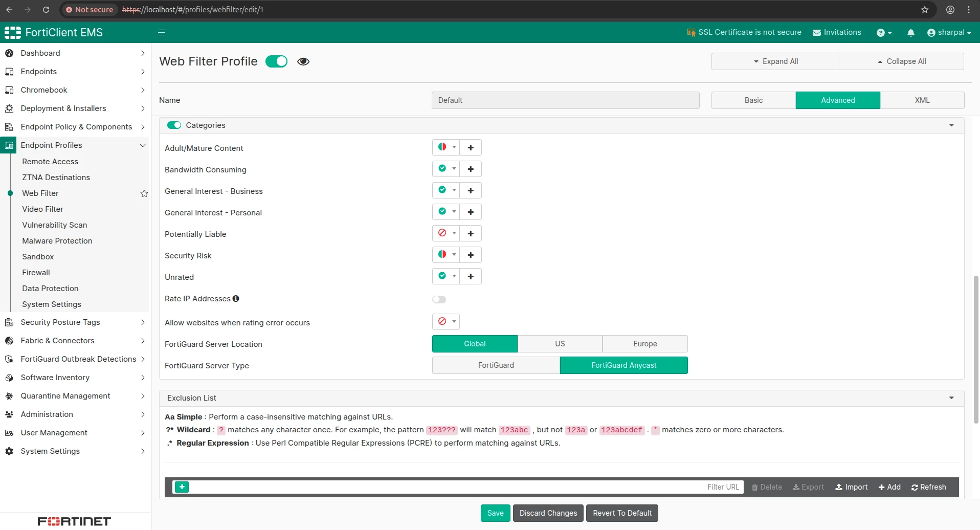Image resolution: width=980 pixels, height=530 pixels.
Task: Click the SSL Certificate warning icon
Action: click(691, 32)
